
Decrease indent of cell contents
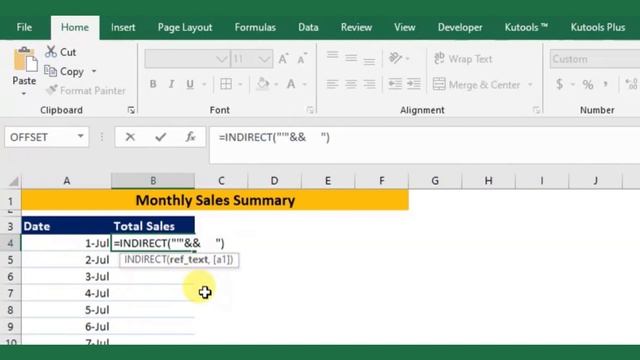pyautogui.click(x=395, y=84)
